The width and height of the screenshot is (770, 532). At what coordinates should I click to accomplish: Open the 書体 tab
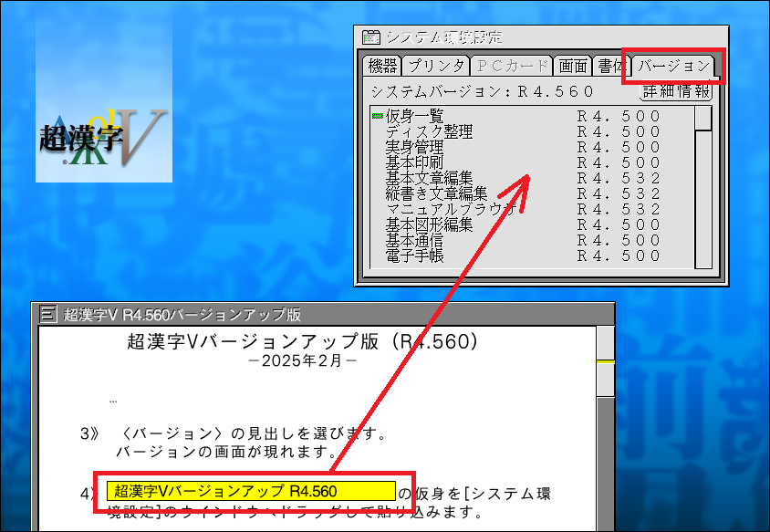pos(609,66)
